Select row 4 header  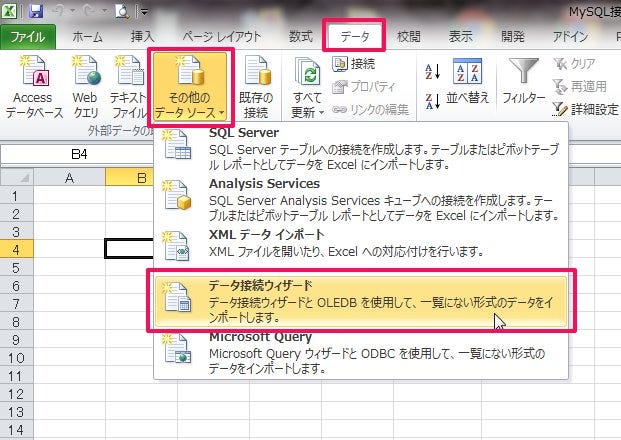point(17,250)
